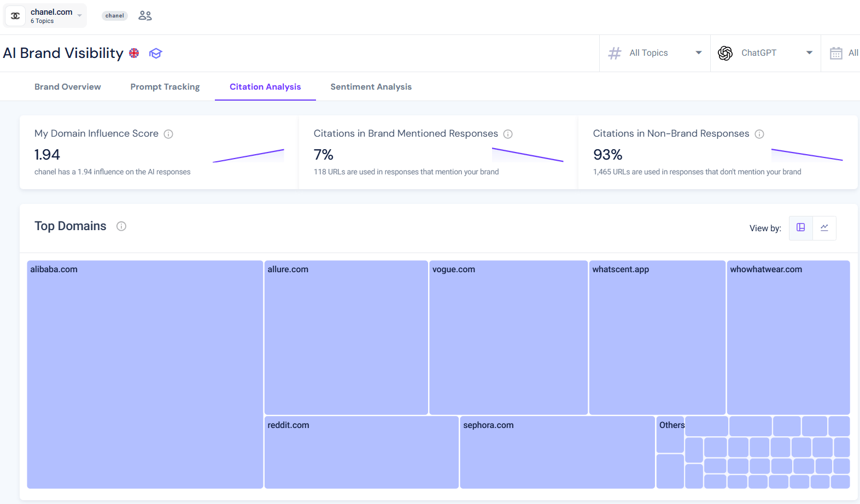Show info for Top Domains
The height and width of the screenshot is (504, 860).
121,226
